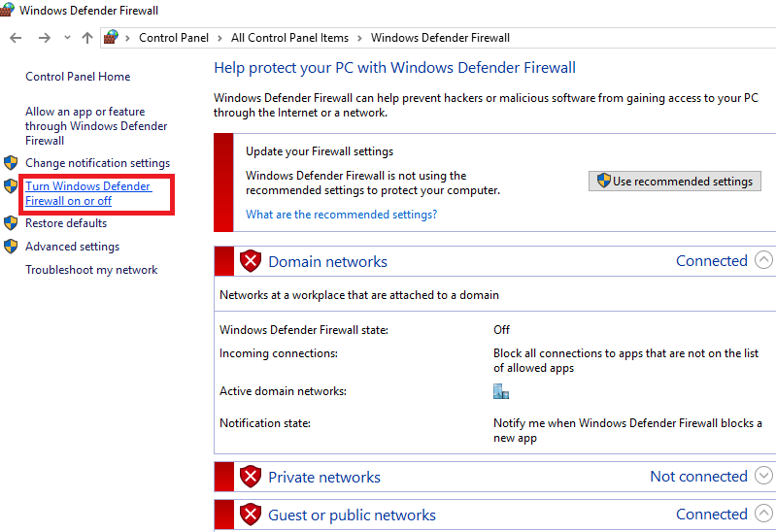Expand chevron after Control Panel breadcrumb
The image size is (776, 532).
pyautogui.click(x=219, y=38)
